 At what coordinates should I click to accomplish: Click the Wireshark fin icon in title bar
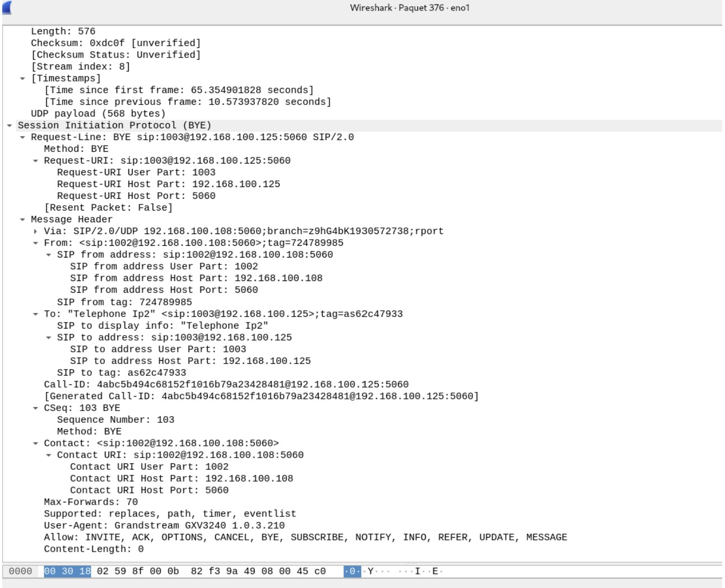pyautogui.click(x=7, y=8)
